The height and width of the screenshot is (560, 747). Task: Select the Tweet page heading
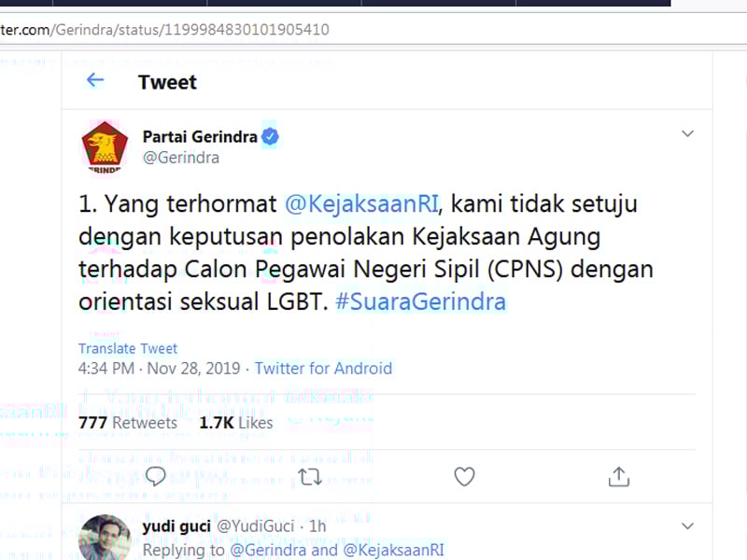point(167,82)
